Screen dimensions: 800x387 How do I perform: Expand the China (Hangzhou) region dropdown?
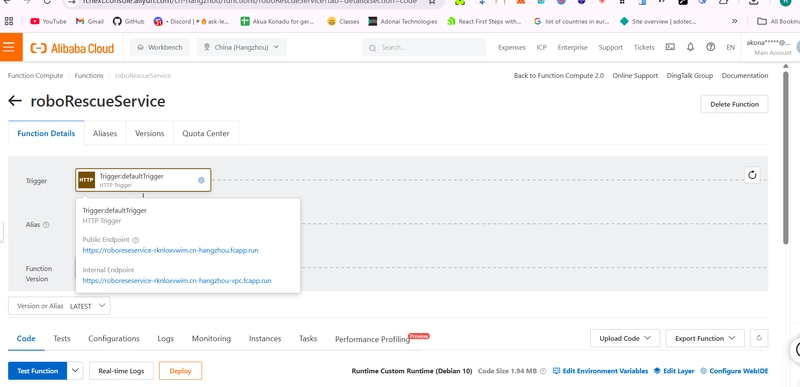(x=241, y=47)
